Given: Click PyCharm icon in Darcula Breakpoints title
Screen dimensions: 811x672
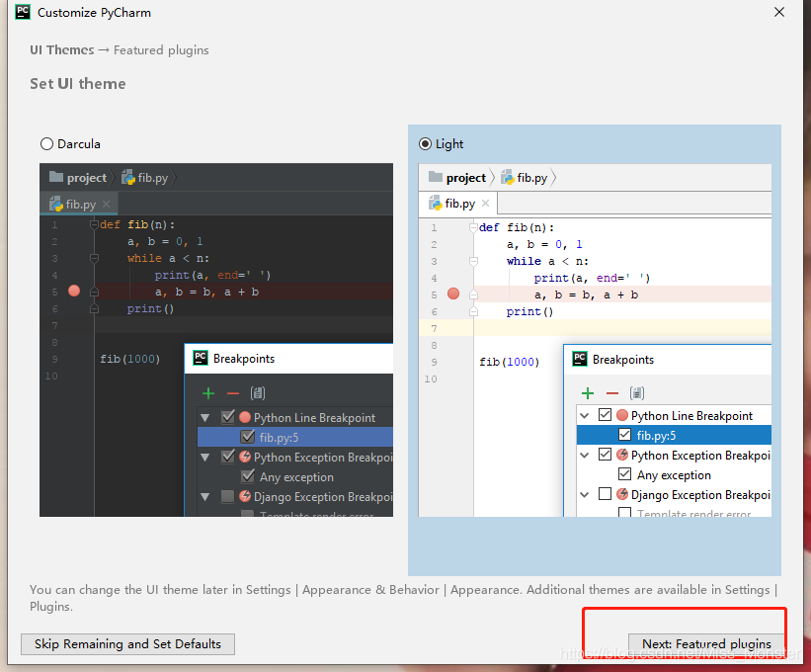Looking at the screenshot, I should tap(201, 358).
